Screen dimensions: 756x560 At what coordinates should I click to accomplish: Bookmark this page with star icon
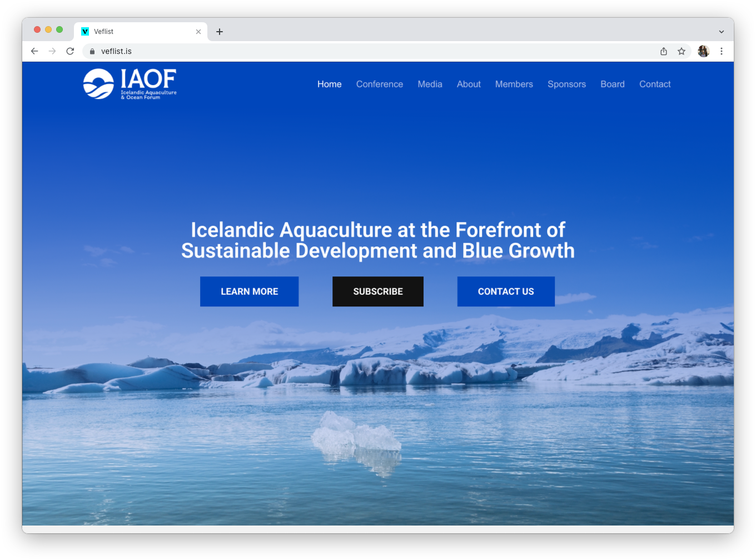pos(682,51)
